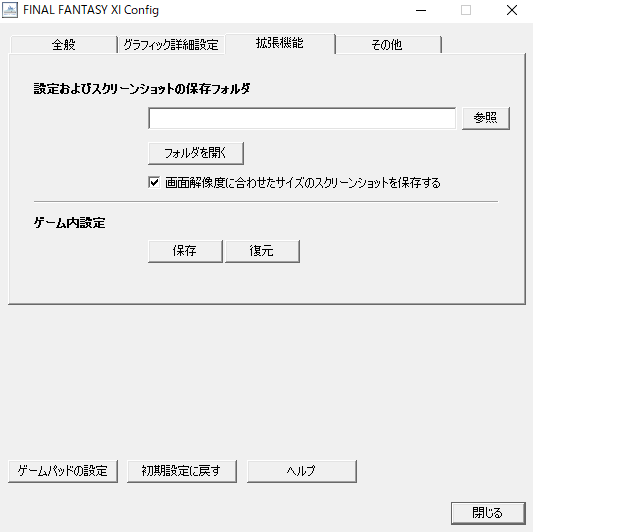
Task: Click the 画面解像度に合わせたサイズ checkbox label text
Action: coord(302,183)
